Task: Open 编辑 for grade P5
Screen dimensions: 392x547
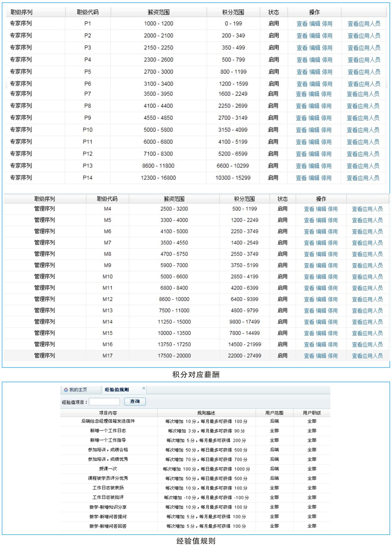Action: (314, 72)
